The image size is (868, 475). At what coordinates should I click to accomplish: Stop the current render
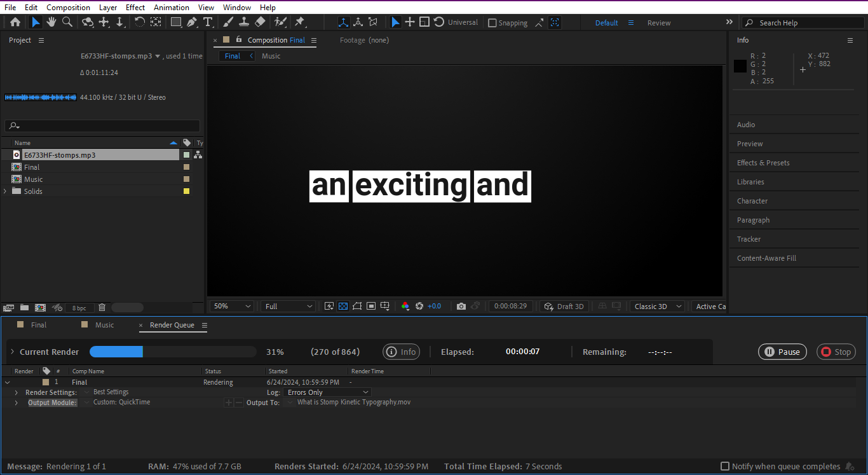coord(836,352)
